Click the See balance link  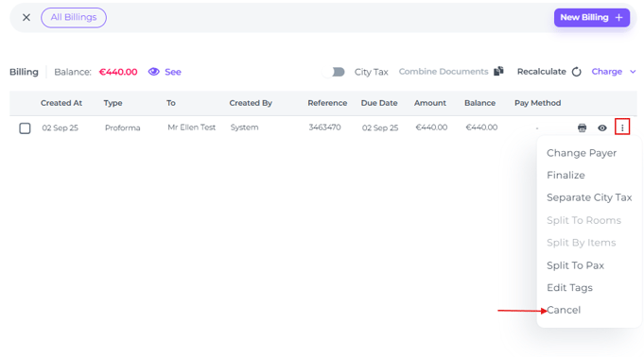pos(172,72)
